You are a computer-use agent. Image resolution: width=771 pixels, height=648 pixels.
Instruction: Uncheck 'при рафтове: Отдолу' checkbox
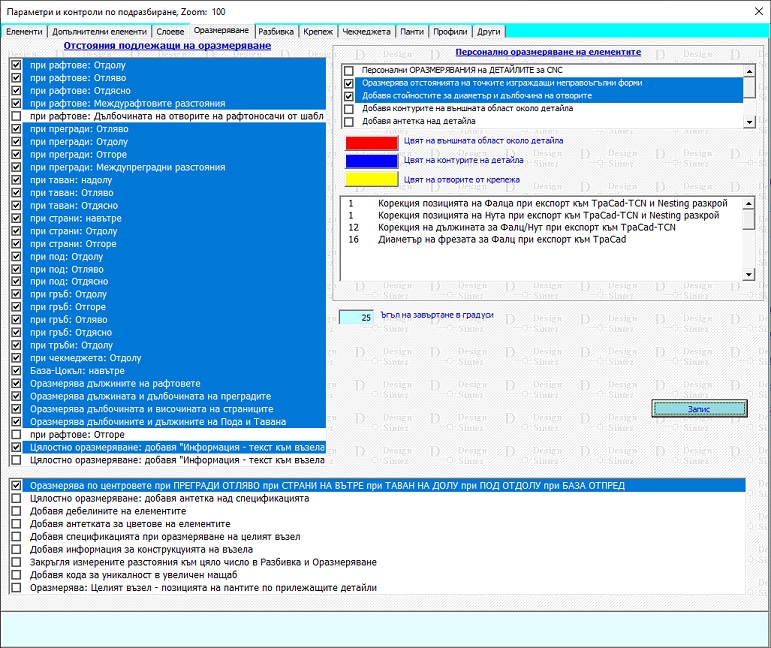pyautogui.click(x=16, y=65)
